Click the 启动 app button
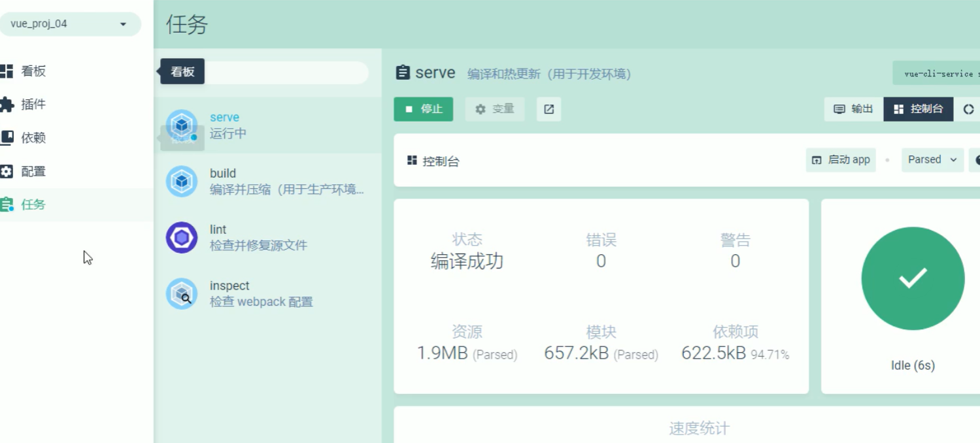Screen dimensions: 980x443 pos(841,160)
